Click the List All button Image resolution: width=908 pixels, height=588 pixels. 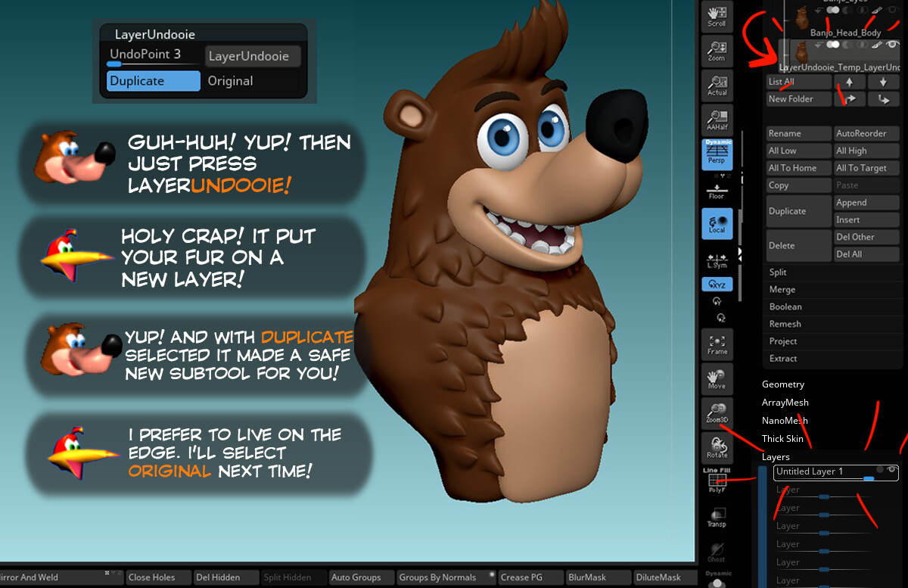coord(799,82)
